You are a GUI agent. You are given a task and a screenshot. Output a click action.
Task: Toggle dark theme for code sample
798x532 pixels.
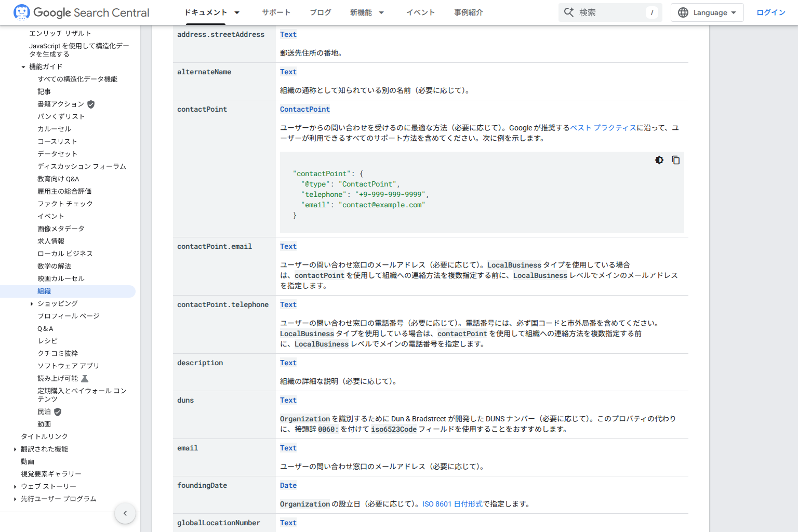pyautogui.click(x=659, y=160)
